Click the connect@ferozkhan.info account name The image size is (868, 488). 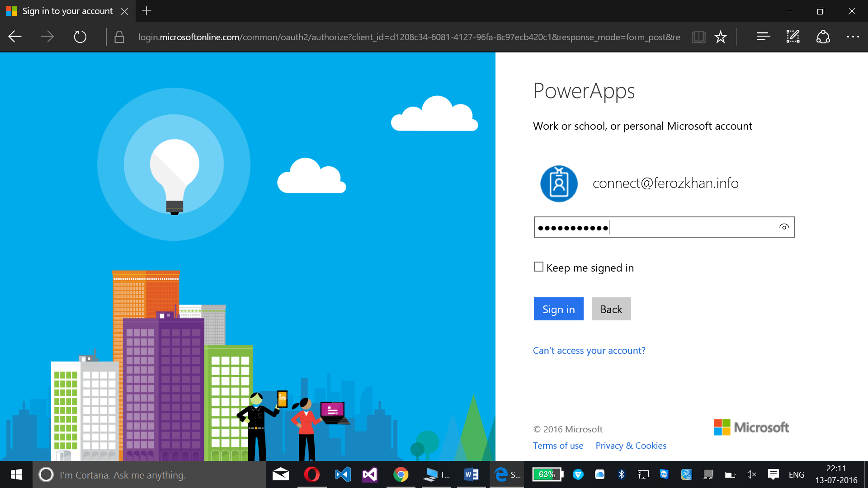[665, 183]
